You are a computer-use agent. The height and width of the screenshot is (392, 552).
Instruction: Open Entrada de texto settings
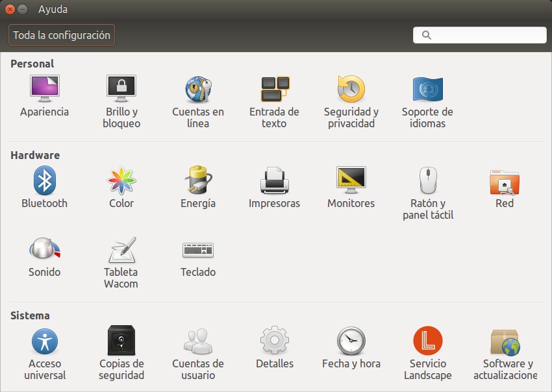[274, 90]
